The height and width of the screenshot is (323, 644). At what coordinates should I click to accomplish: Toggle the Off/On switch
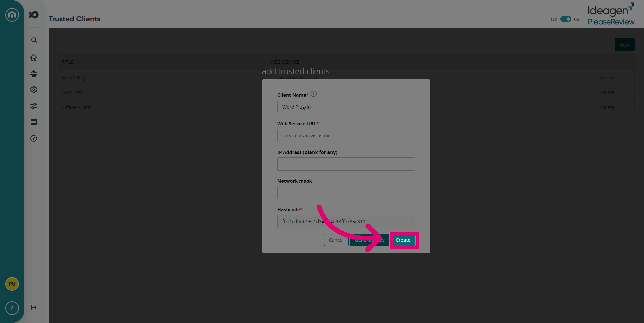click(566, 19)
